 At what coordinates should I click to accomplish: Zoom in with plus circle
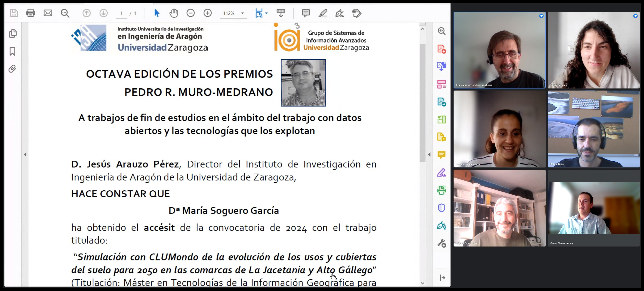[207, 13]
